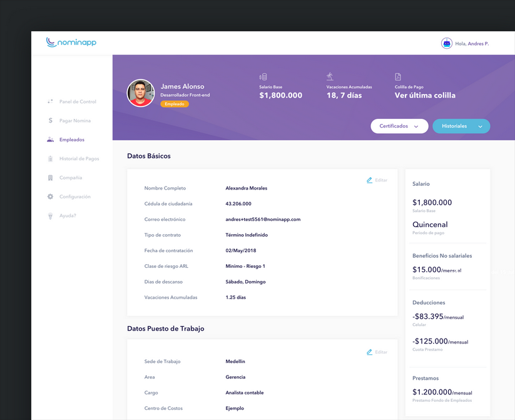Click the Pagar Nomina dollar icon

pyautogui.click(x=50, y=121)
